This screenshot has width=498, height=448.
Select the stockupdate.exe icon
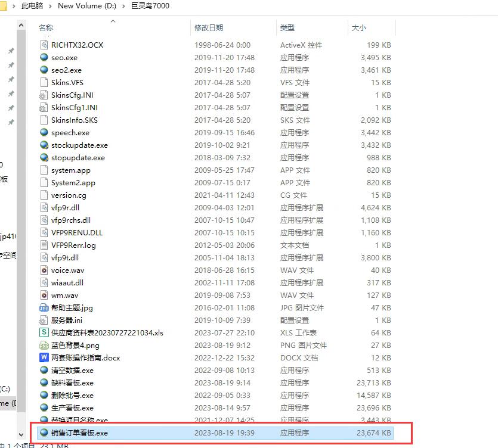point(44,145)
